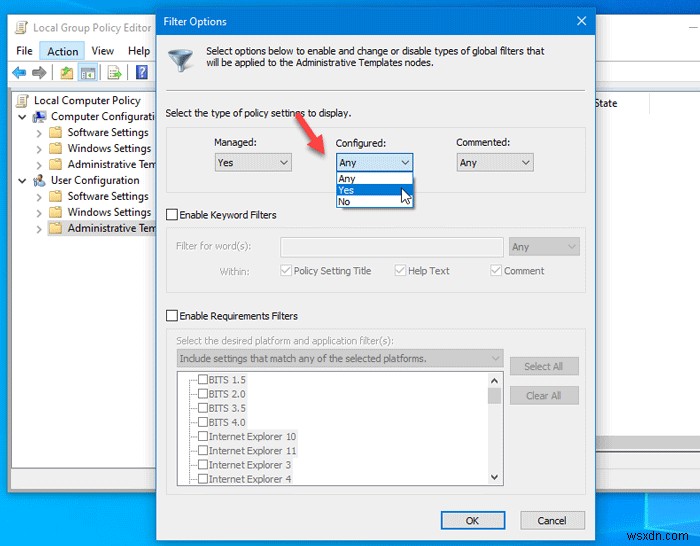Toggle the Policy Setting Title checkbox

click(x=286, y=270)
